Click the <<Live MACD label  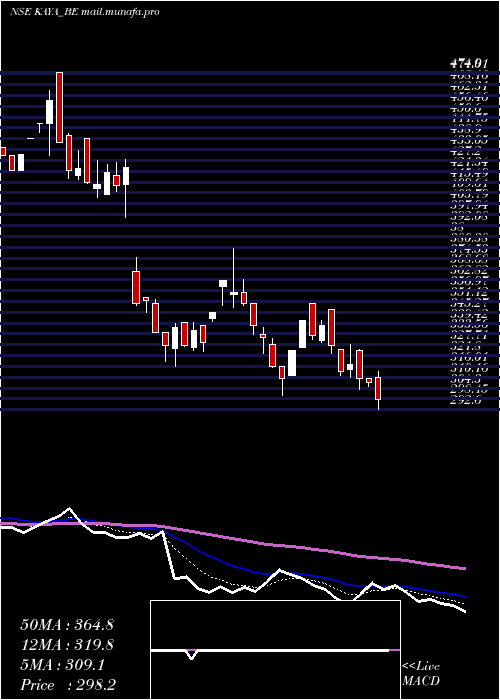click(421, 674)
